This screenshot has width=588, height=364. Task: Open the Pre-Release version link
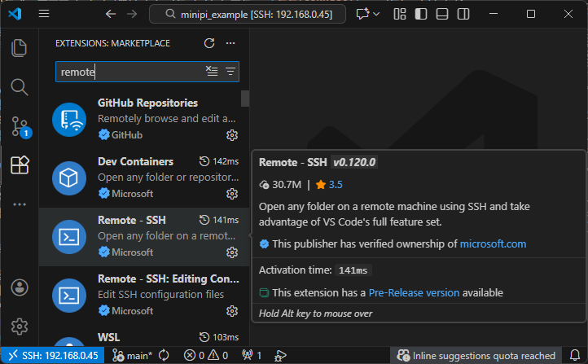tap(414, 293)
